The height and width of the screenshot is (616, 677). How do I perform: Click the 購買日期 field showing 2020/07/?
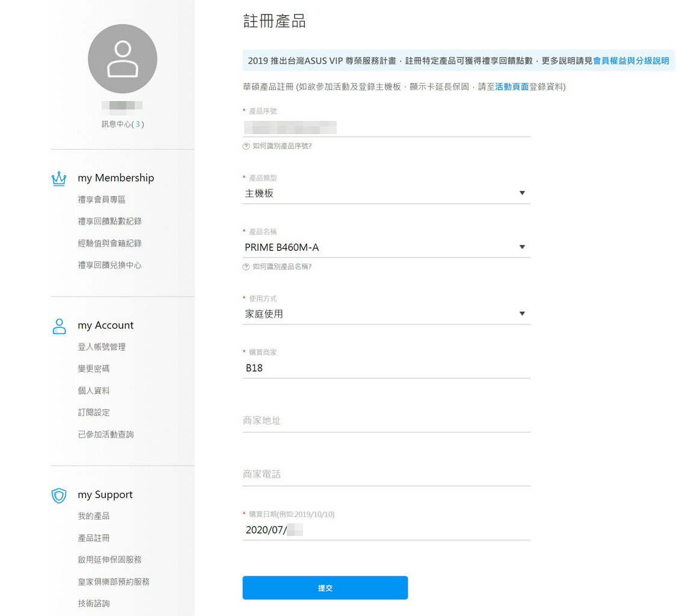(387, 530)
